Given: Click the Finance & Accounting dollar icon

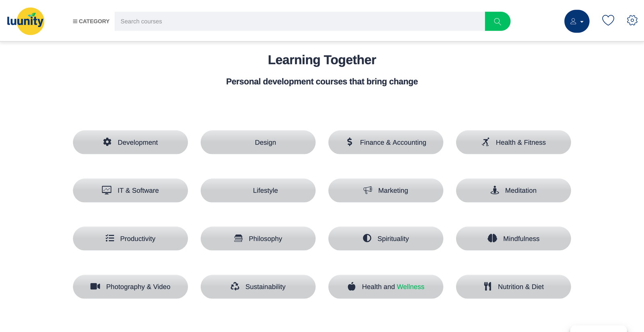Looking at the screenshot, I should point(350,142).
